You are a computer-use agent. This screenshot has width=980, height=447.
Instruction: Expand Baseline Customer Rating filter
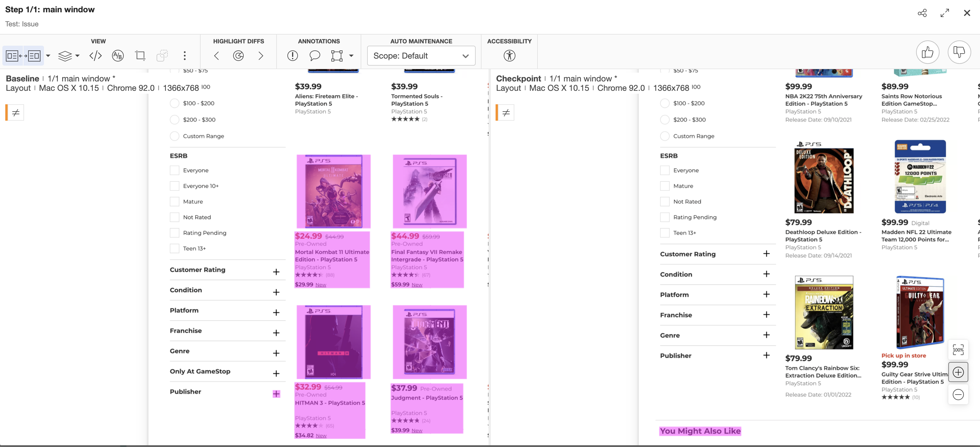(276, 272)
